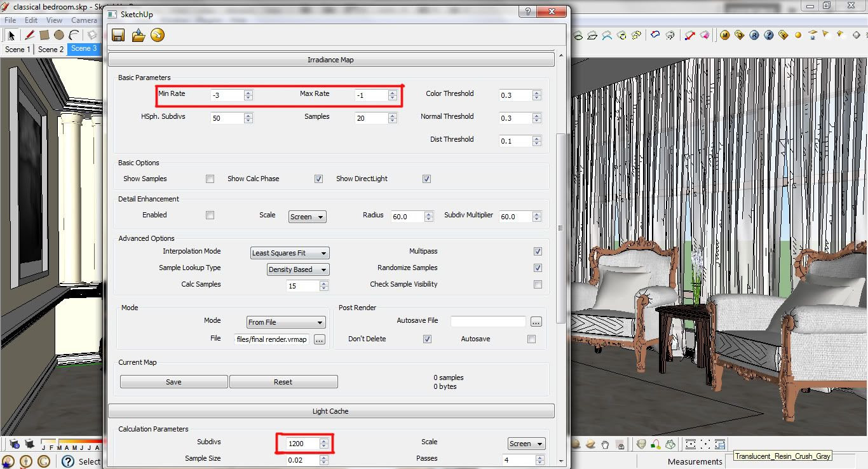This screenshot has height=469, width=868.
Task: Select the Arc tool
Action: (x=74, y=36)
